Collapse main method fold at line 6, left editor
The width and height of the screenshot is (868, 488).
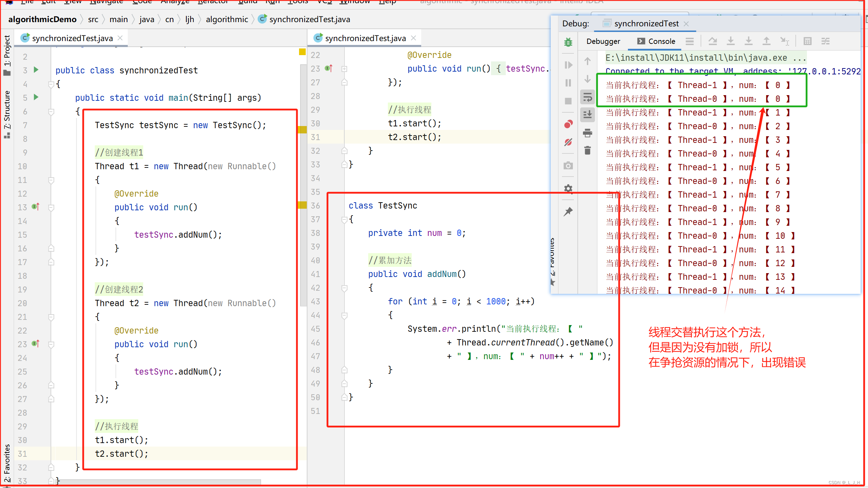click(x=51, y=112)
